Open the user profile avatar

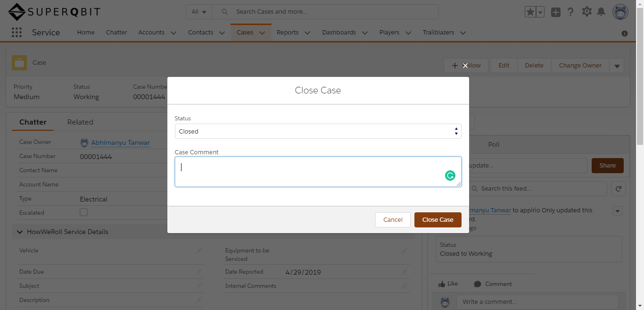620,12
